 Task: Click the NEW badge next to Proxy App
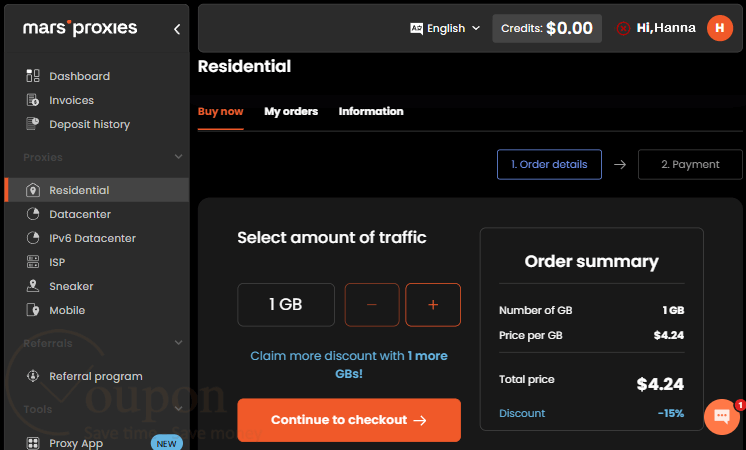[167, 443]
